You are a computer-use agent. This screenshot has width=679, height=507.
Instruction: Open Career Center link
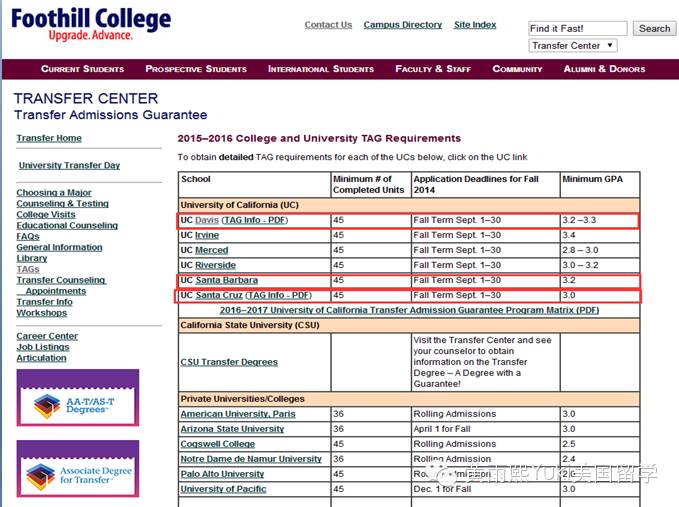tap(47, 336)
